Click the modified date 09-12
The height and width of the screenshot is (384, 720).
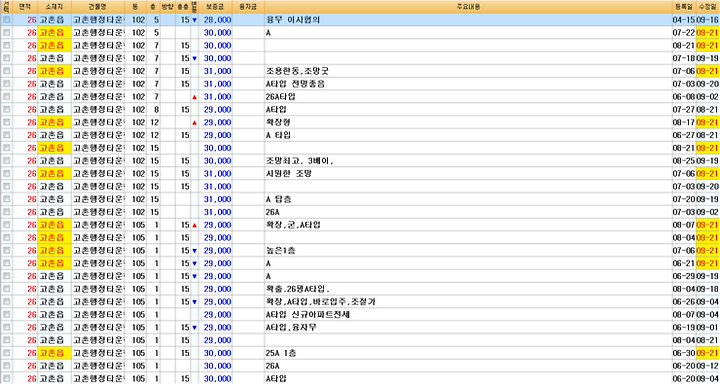[708, 367]
